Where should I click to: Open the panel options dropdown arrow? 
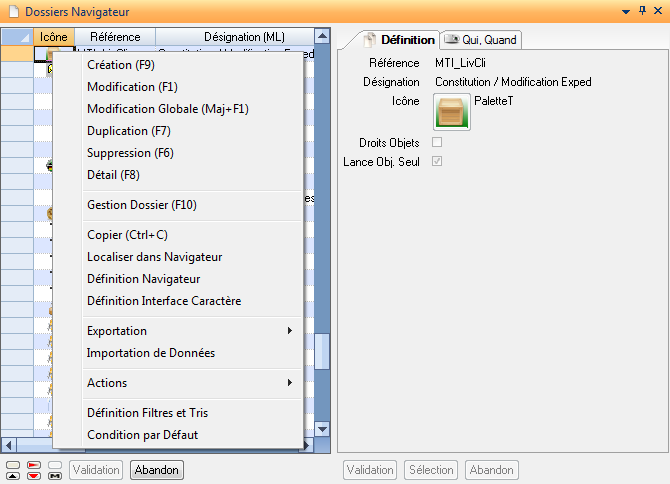pos(626,10)
